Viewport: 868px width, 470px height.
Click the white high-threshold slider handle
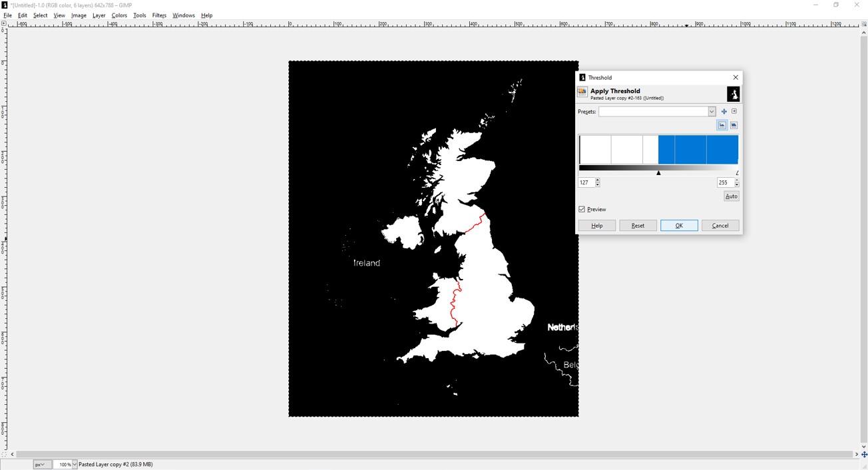click(x=737, y=173)
